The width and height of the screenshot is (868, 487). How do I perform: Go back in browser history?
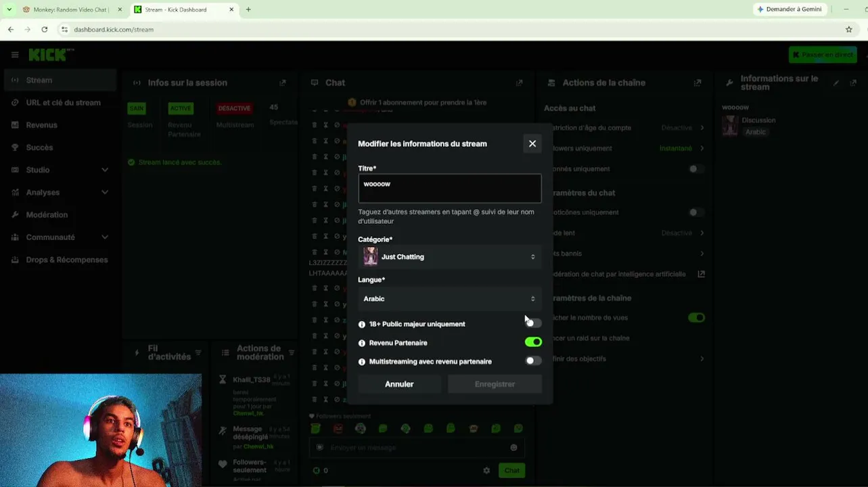(x=11, y=29)
